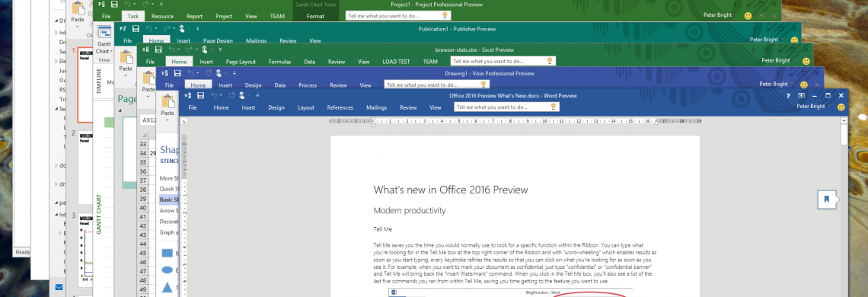The height and width of the screenshot is (297, 868).
Task: Click the Excel Name Box showing AX12
Action: point(147,120)
